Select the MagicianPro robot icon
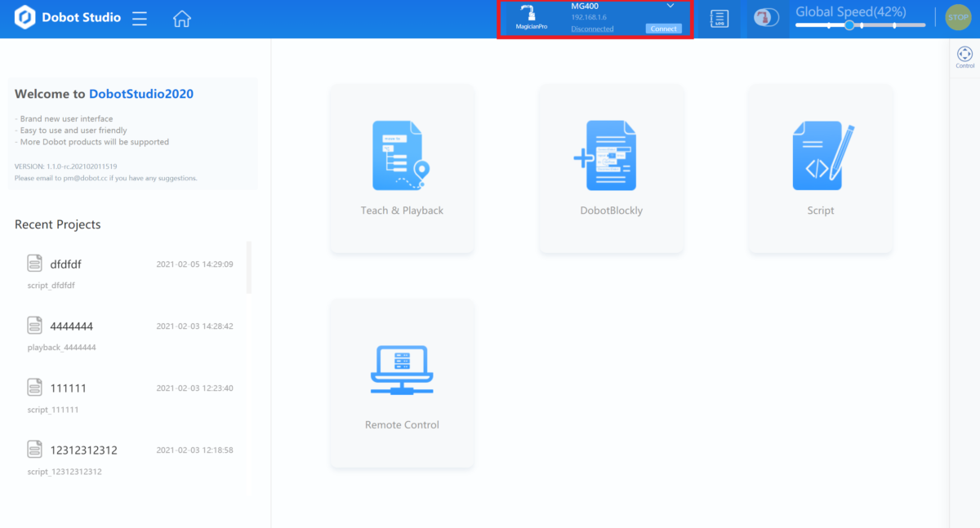980x528 pixels. click(x=531, y=18)
